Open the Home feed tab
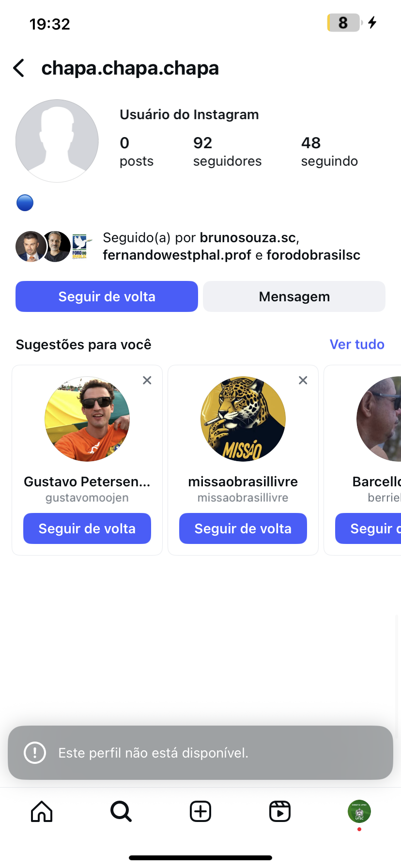401x868 pixels. (x=42, y=811)
